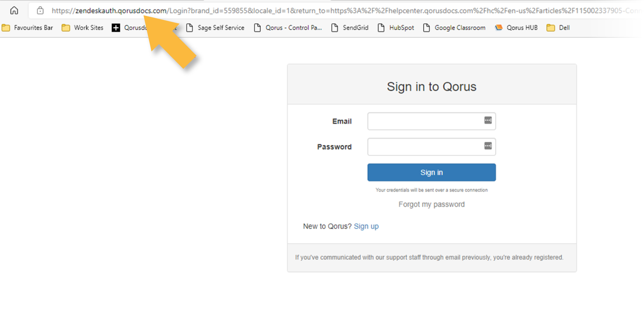Open the Google Classroom bookmark
644x326 pixels.
pos(454,28)
